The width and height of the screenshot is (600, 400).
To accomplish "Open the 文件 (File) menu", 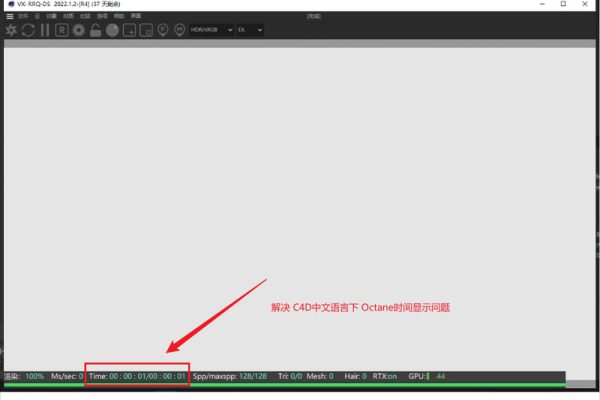I will (x=23, y=16).
